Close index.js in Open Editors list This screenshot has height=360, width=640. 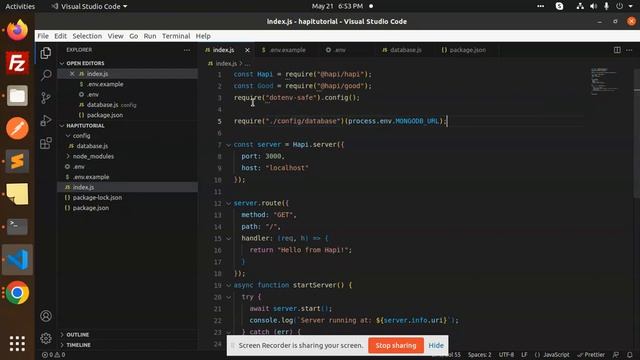72,74
